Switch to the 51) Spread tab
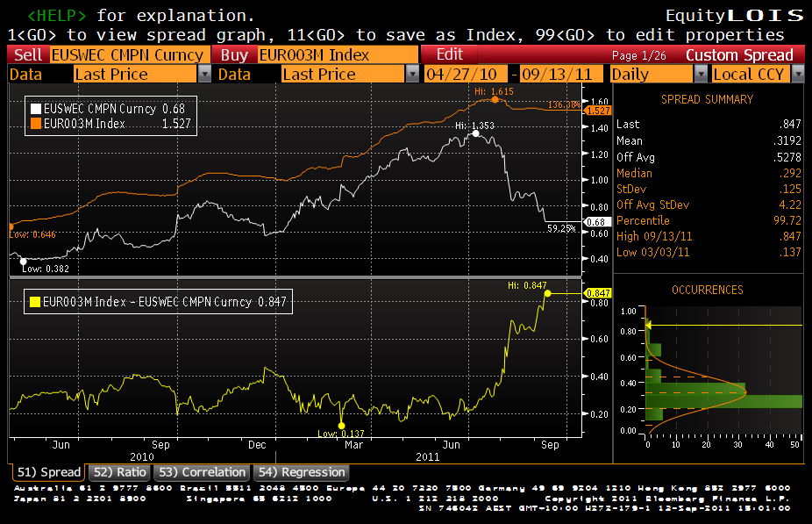This screenshot has height=524, width=812. click(x=49, y=472)
